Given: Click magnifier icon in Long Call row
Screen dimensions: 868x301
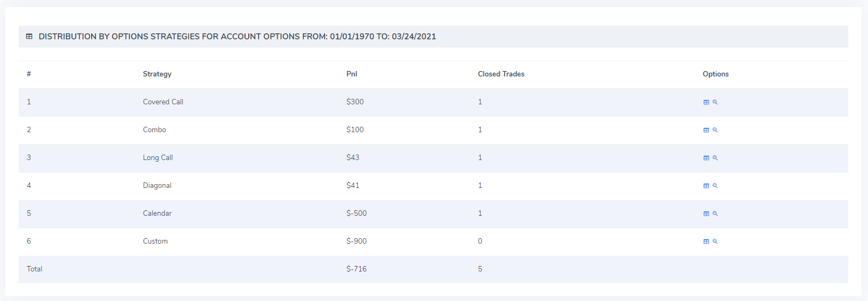Looking at the screenshot, I should [715, 158].
